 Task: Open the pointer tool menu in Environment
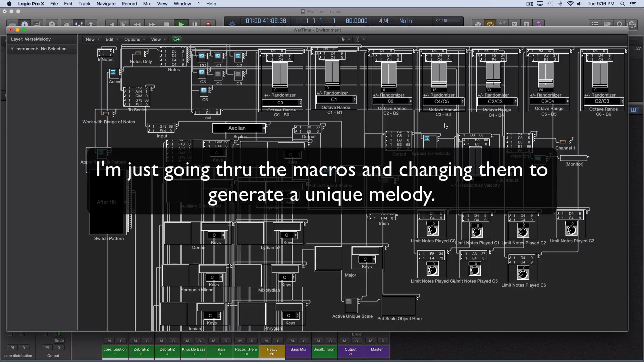coord(345,39)
